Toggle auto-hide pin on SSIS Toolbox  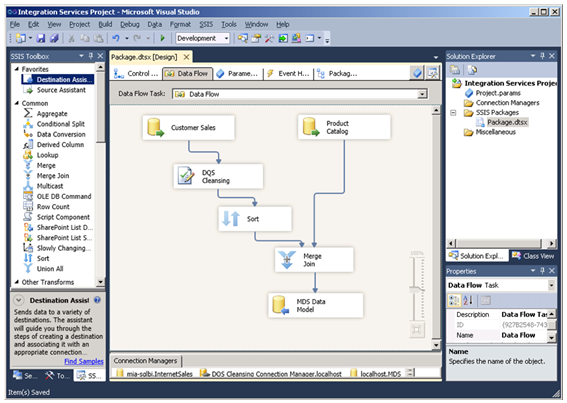point(91,56)
